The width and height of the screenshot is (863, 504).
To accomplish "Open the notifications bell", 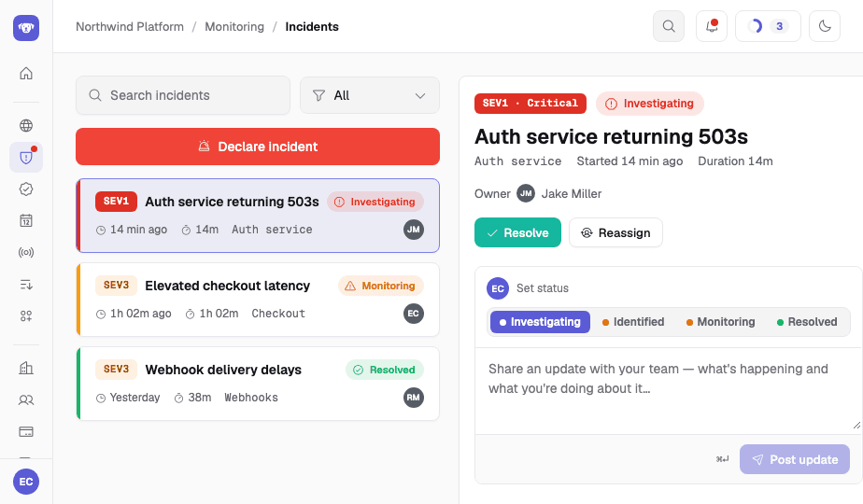I will (x=712, y=26).
